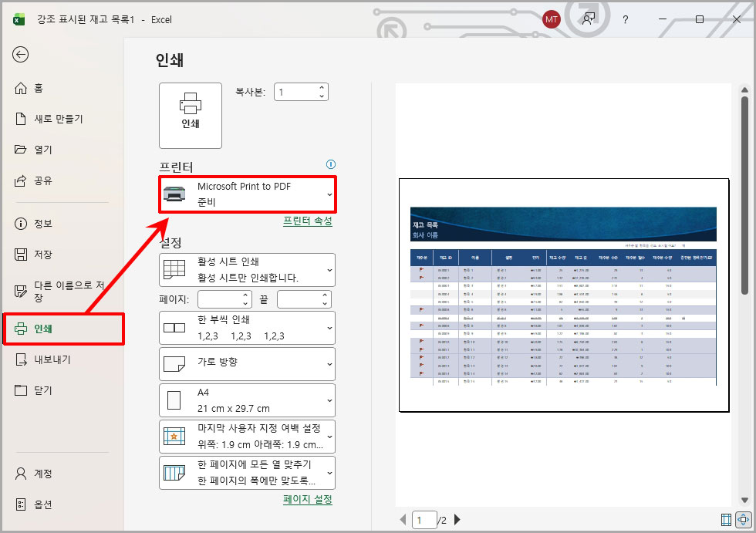The image size is (756, 533).
Task: Open the 한 부씩 인쇄 collation dropdown
Action: click(x=247, y=327)
